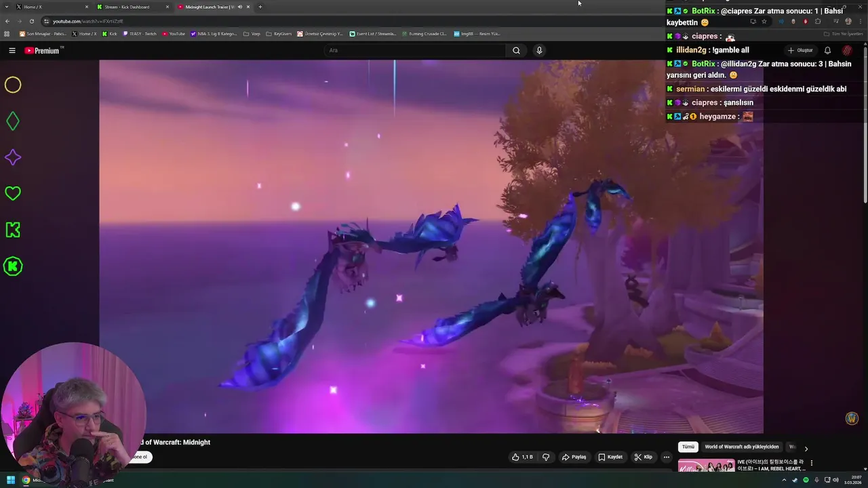Open the taskbar clock showing 20:07
Viewport: 868px width, 488px height.
click(852, 480)
